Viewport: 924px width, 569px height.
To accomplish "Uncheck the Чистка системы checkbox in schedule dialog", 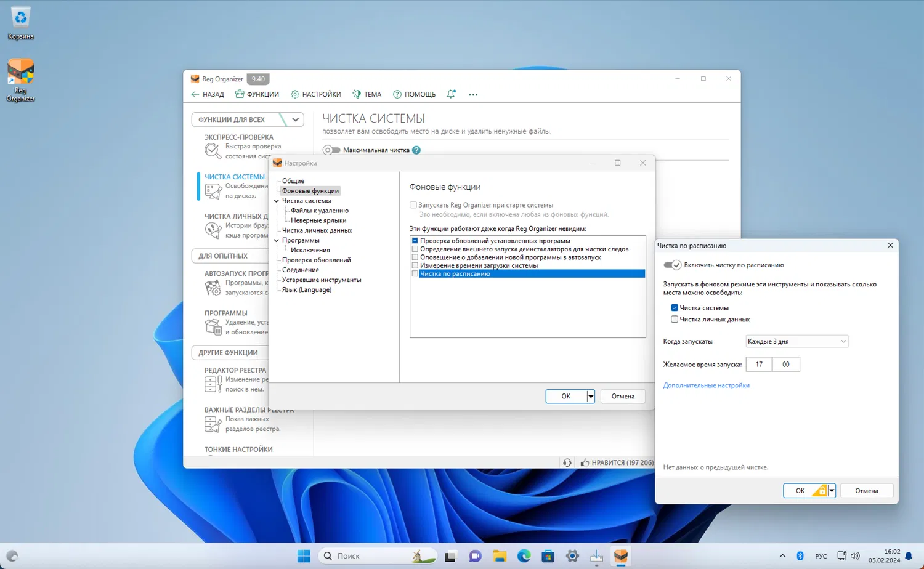I will click(x=675, y=308).
